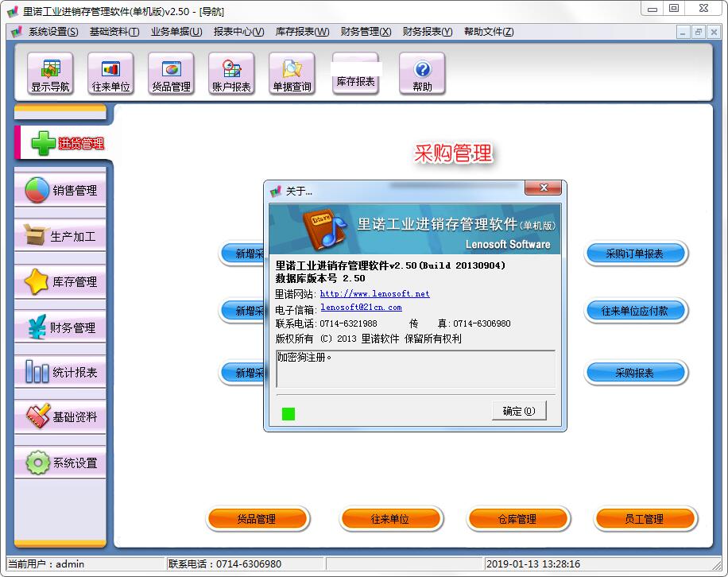Click the orange 往来单位 button
728x577 pixels.
pyautogui.click(x=390, y=519)
